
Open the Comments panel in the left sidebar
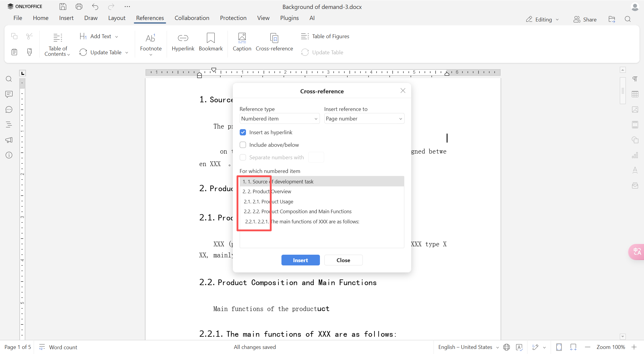coord(9,94)
